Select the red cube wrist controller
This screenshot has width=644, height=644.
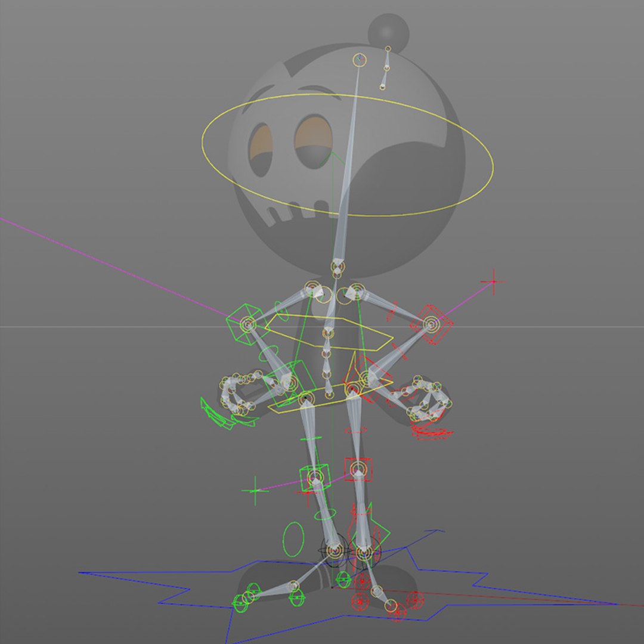pyautogui.click(x=367, y=378)
